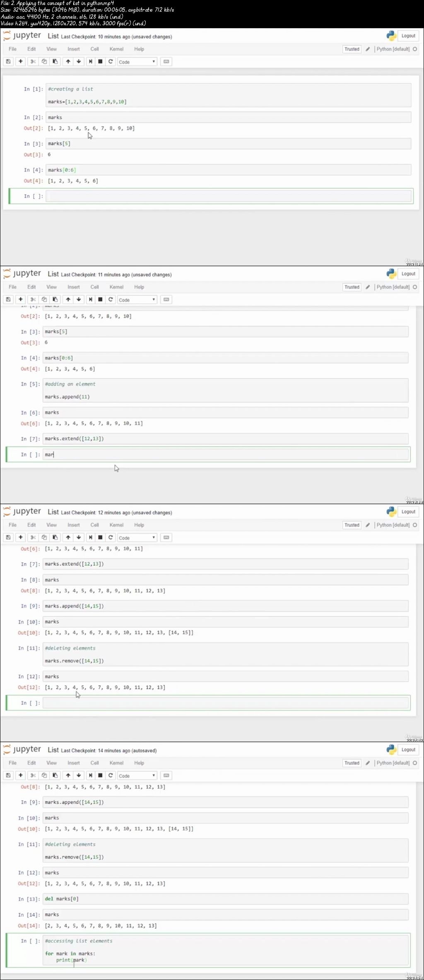Interrupt kernel stop icon, 10-minutes-ago notebook
Image resolution: width=424 pixels, height=980 pixels.
(x=100, y=62)
